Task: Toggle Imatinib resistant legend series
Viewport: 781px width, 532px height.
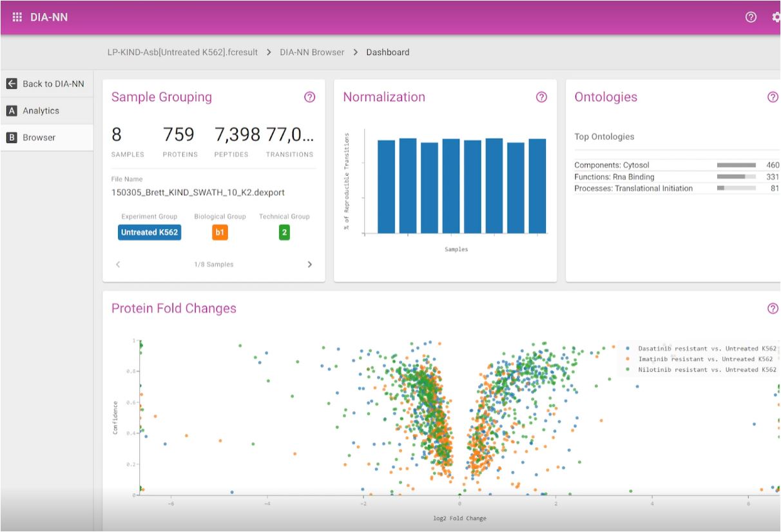Action: pyautogui.click(x=705, y=359)
